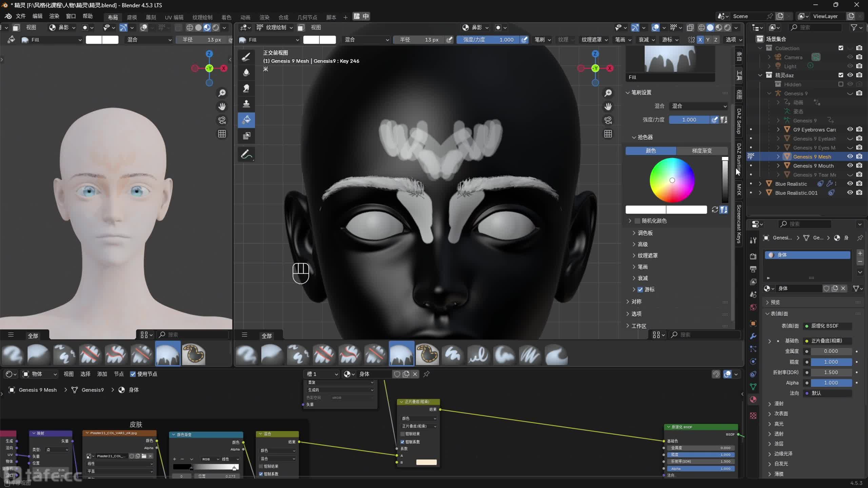This screenshot has height=488, width=868.
Task: Select the Annotate tool in toolbar
Action: [246, 155]
